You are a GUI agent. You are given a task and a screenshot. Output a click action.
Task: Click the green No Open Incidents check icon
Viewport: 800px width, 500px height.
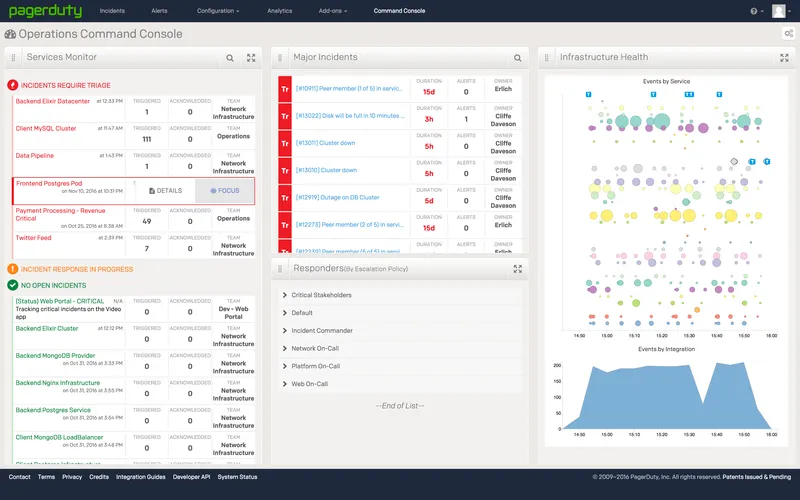[13, 285]
